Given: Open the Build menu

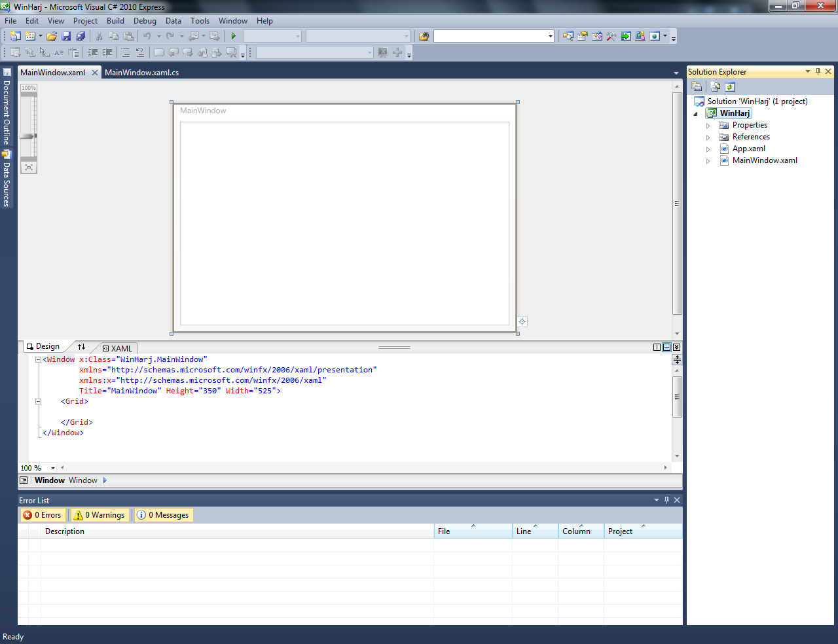Looking at the screenshot, I should (115, 21).
